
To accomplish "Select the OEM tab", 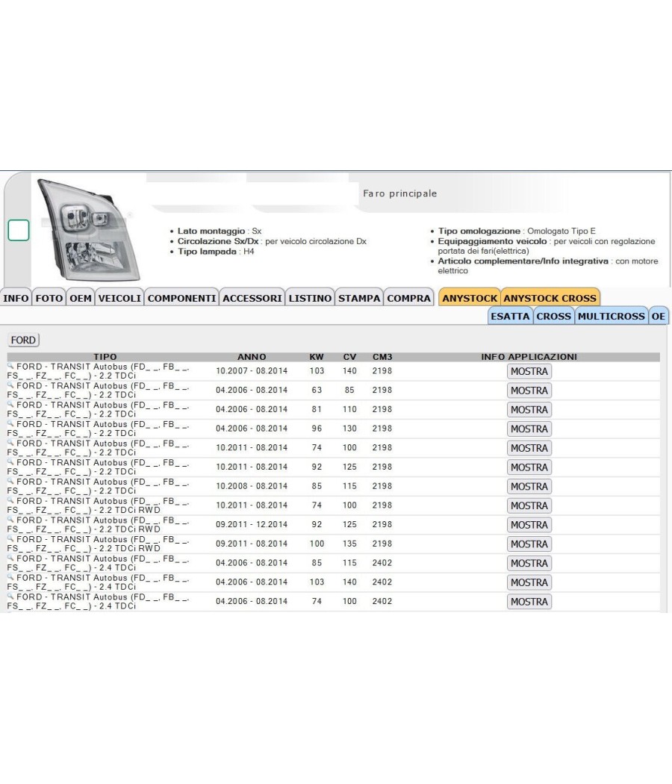I will [81, 299].
